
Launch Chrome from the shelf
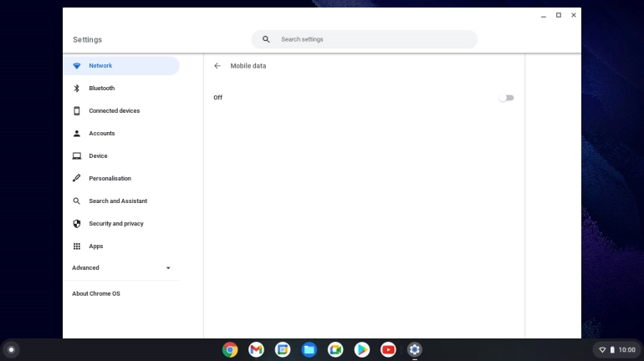230,350
